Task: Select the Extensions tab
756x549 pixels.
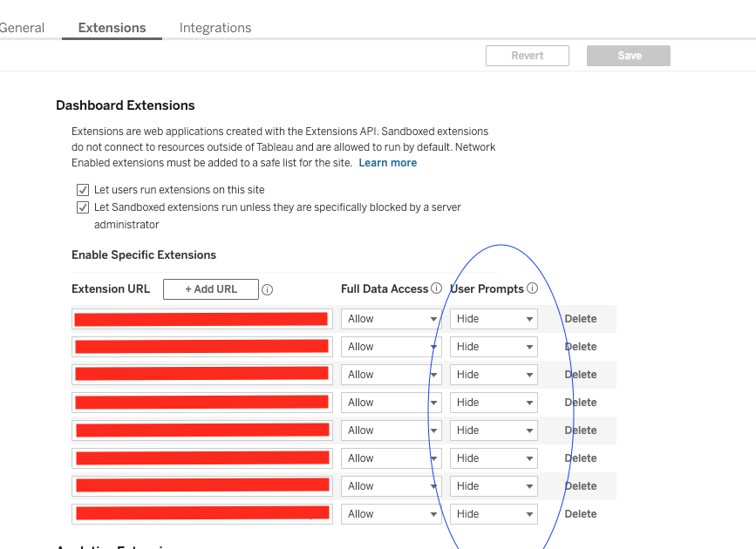Action: 111,27
